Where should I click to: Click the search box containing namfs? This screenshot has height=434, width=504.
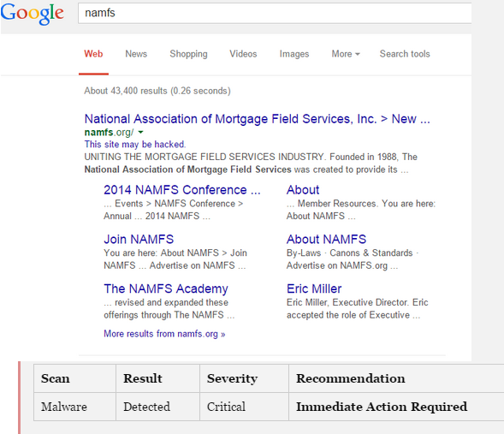point(275,13)
